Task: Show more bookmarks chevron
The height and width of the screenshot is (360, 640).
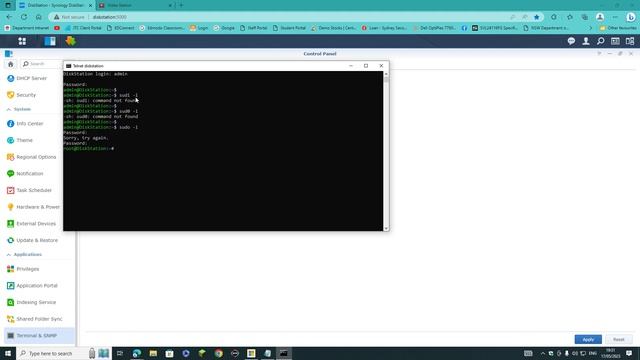Action: coord(591,28)
